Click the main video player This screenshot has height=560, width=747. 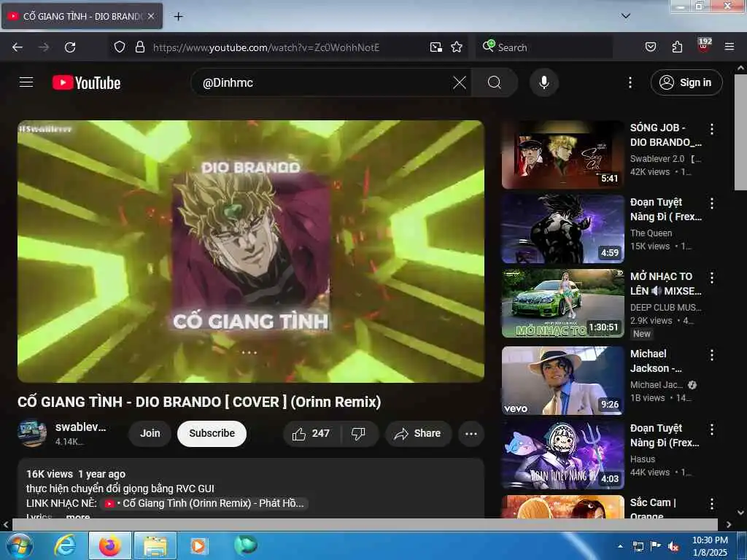click(x=251, y=252)
